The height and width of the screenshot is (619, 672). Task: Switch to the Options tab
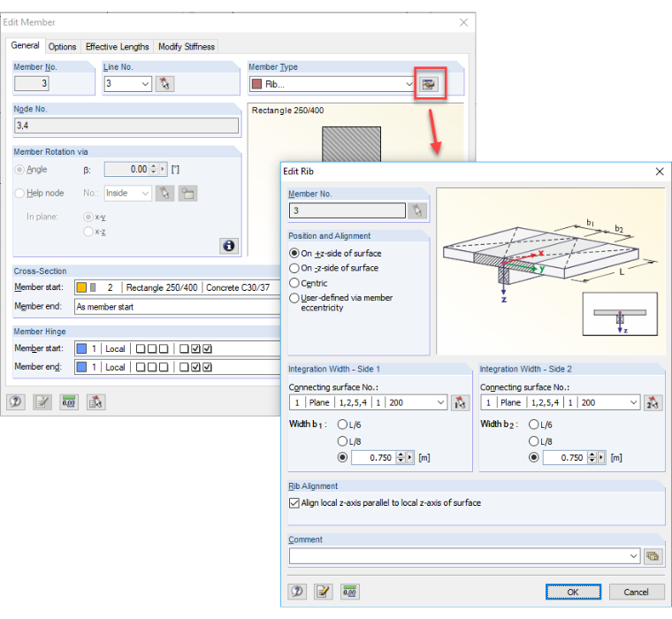62,47
